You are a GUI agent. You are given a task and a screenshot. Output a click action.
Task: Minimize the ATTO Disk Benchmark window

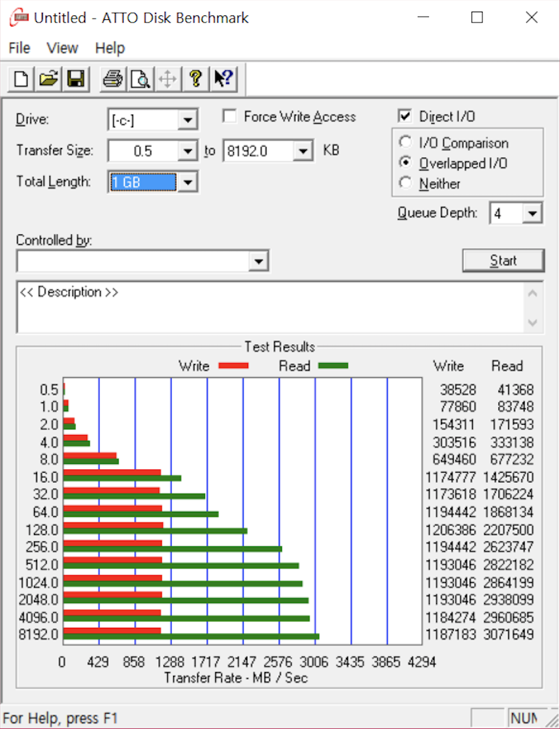pyautogui.click(x=424, y=17)
